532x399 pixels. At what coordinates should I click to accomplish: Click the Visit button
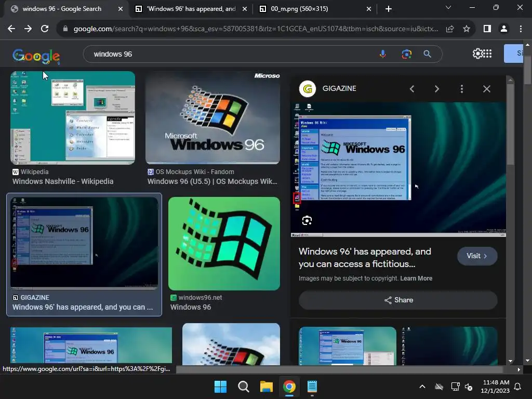(x=477, y=256)
